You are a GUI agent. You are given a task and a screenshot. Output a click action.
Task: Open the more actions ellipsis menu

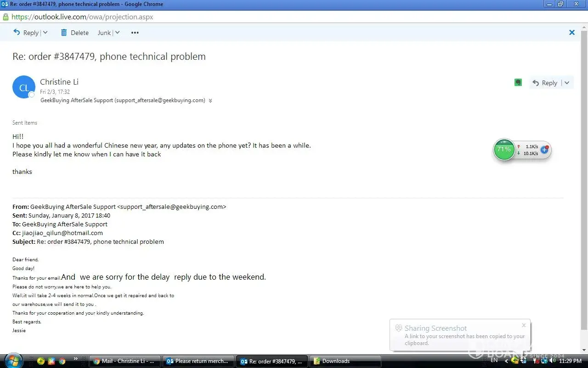[x=135, y=33]
